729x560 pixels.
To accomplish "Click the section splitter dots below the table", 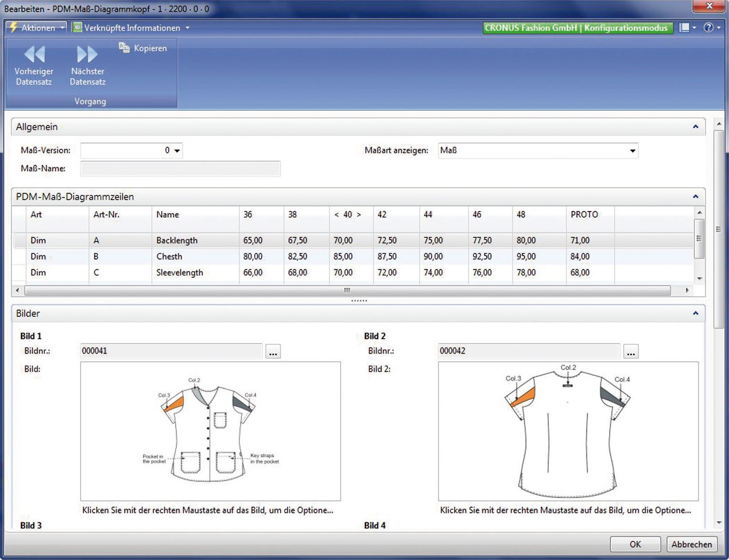I will point(359,301).
